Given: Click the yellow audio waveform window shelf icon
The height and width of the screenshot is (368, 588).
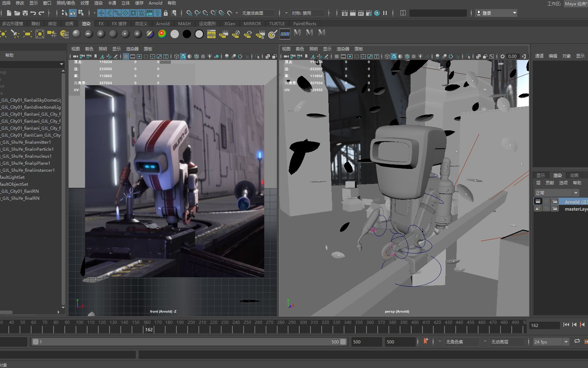Looking at the screenshot, I should (x=211, y=34).
